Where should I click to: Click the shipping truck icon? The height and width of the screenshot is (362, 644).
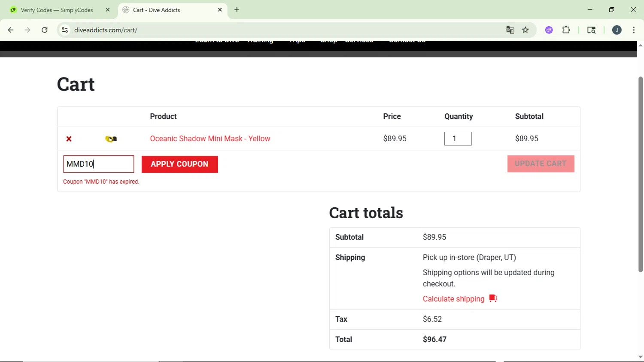(493, 298)
